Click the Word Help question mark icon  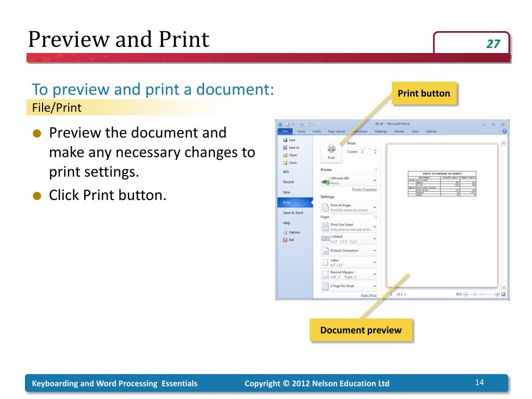click(x=504, y=131)
